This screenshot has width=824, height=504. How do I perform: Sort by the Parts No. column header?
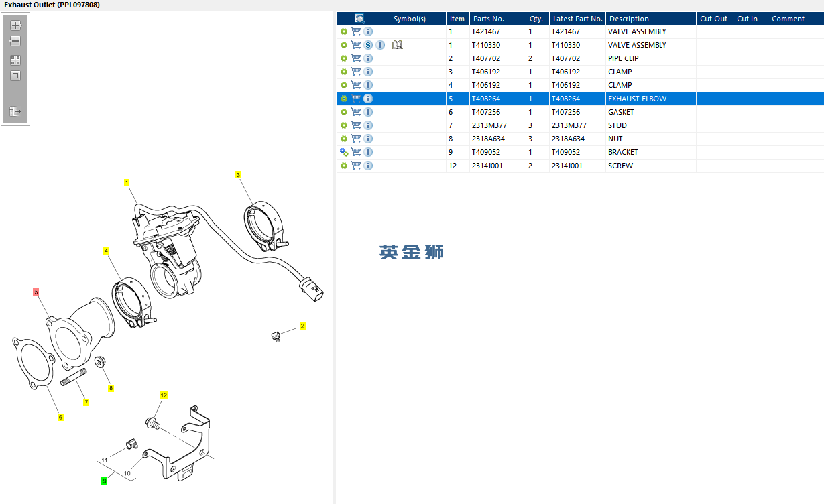tap(497, 19)
